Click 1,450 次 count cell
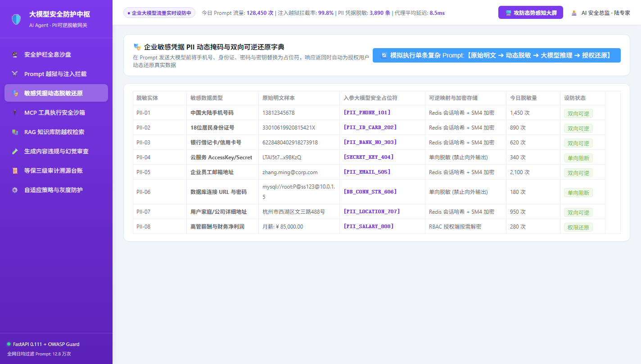The width and height of the screenshot is (641, 364). point(533,113)
